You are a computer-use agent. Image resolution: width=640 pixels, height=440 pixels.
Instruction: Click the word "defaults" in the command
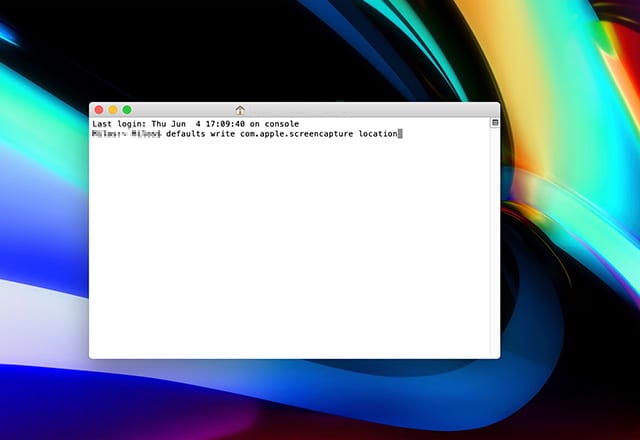pos(185,134)
